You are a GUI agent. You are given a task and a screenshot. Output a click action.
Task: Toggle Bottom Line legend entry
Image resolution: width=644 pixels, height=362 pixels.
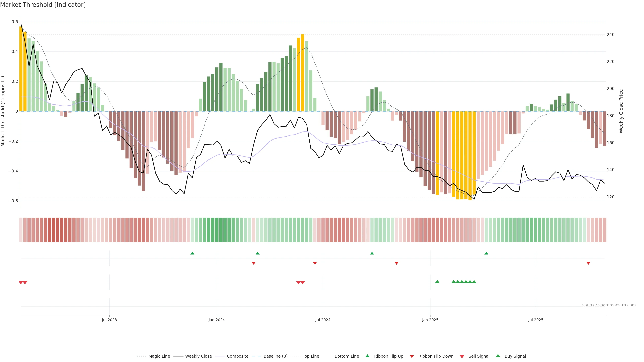click(x=346, y=356)
